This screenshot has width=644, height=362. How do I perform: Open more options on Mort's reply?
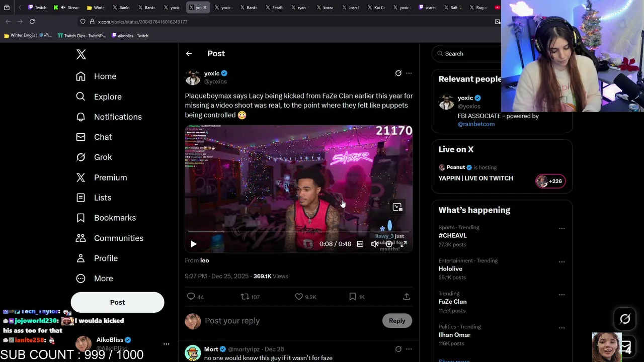point(409,349)
